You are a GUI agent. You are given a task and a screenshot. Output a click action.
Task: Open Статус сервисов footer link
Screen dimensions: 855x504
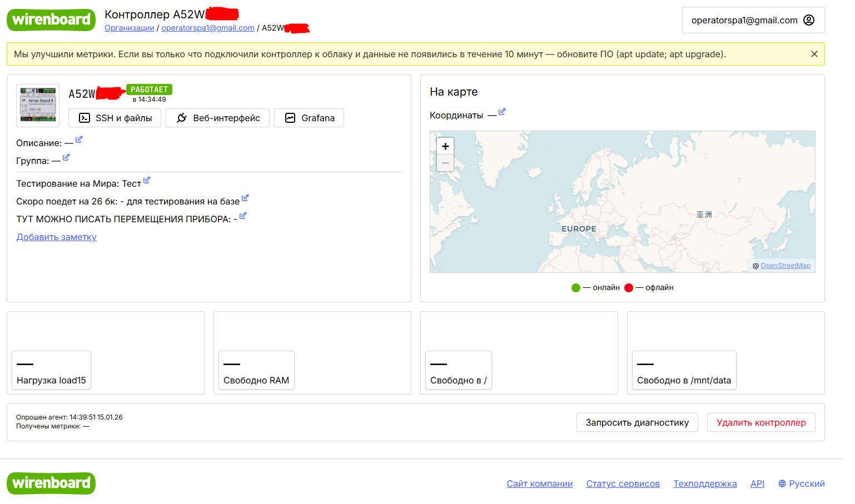[623, 483]
